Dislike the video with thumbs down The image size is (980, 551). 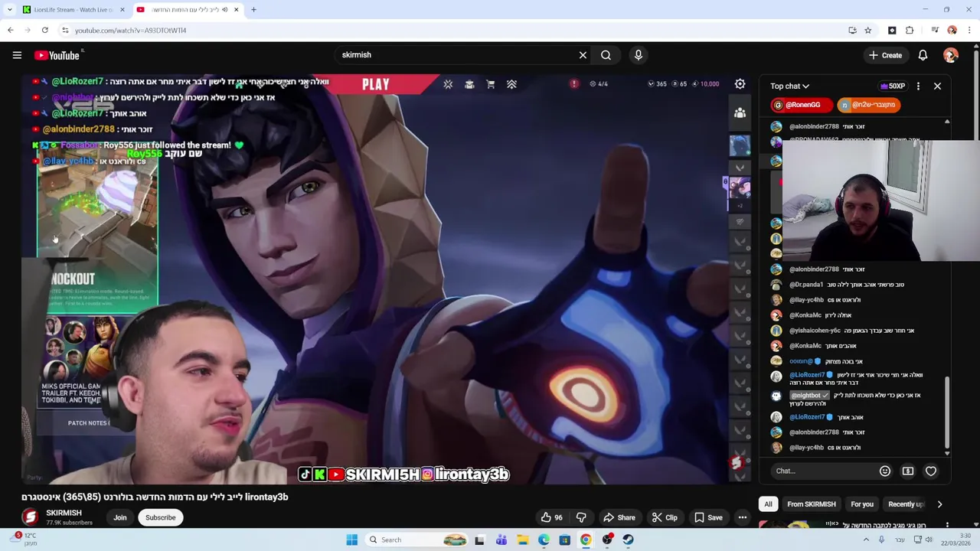pyautogui.click(x=581, y=517)
